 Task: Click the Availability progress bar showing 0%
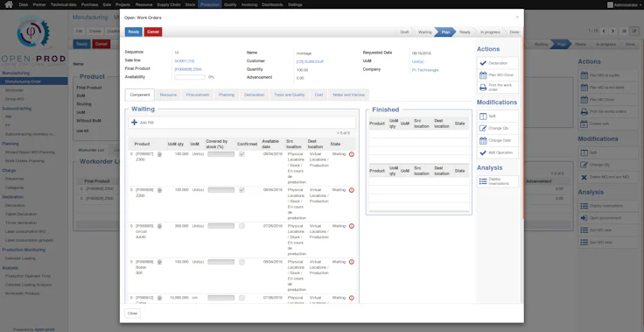coord(190,77)
